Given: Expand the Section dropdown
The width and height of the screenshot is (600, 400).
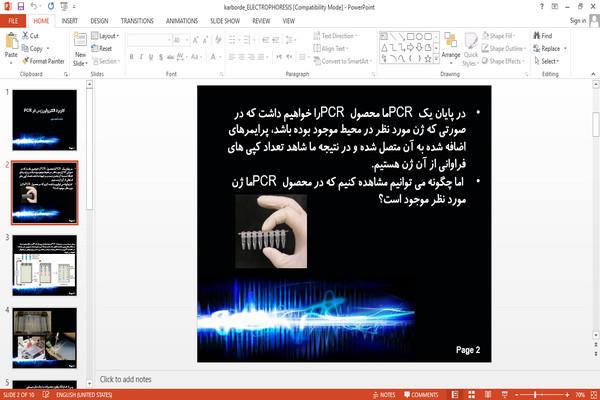Looking at the screenshot, I should tap(106, 61).
